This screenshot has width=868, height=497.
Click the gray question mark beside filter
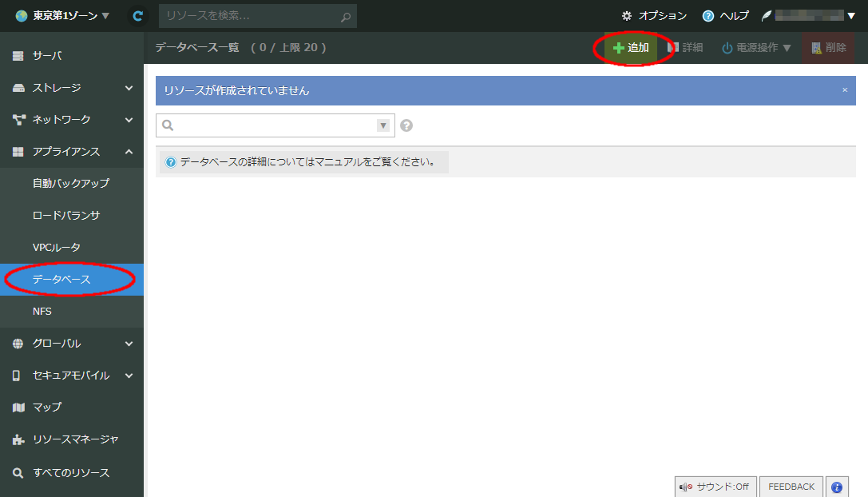(406, 125)
